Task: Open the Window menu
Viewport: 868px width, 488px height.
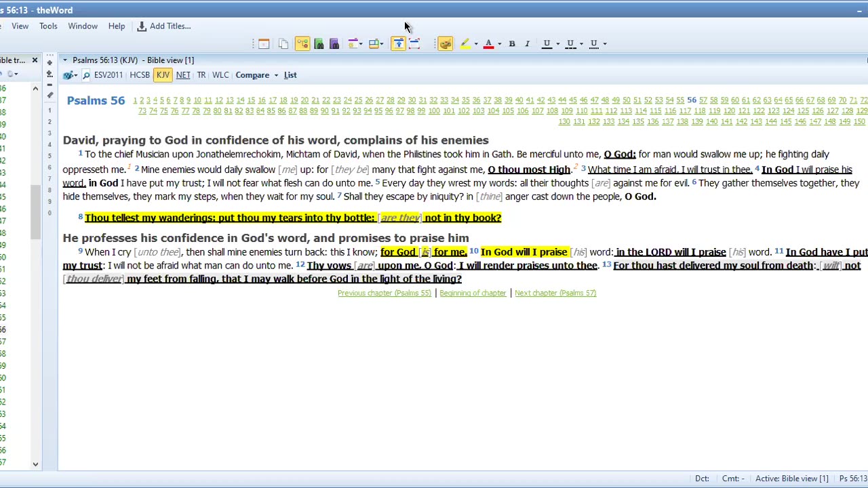Action: (x=83, y=26)
